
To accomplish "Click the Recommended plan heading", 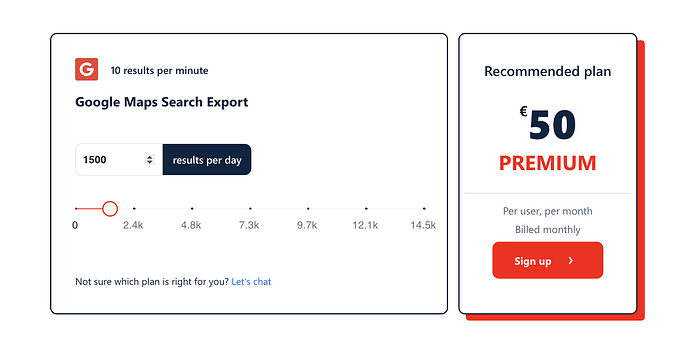I will pyautogui.click(x=547, y=71).
